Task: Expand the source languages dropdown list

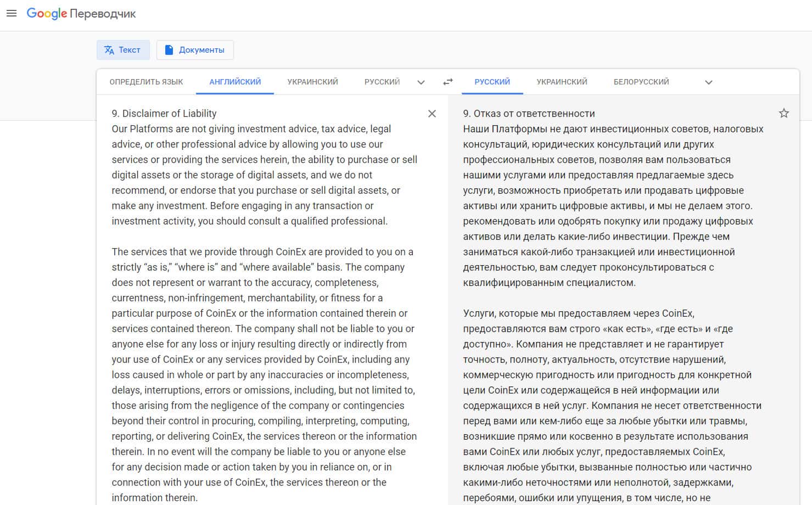Action: 421,82
